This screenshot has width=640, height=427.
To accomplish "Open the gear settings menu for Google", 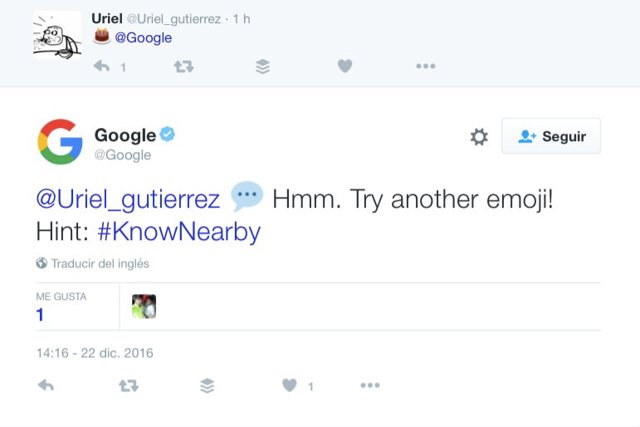I will click(x=479, y=137).
